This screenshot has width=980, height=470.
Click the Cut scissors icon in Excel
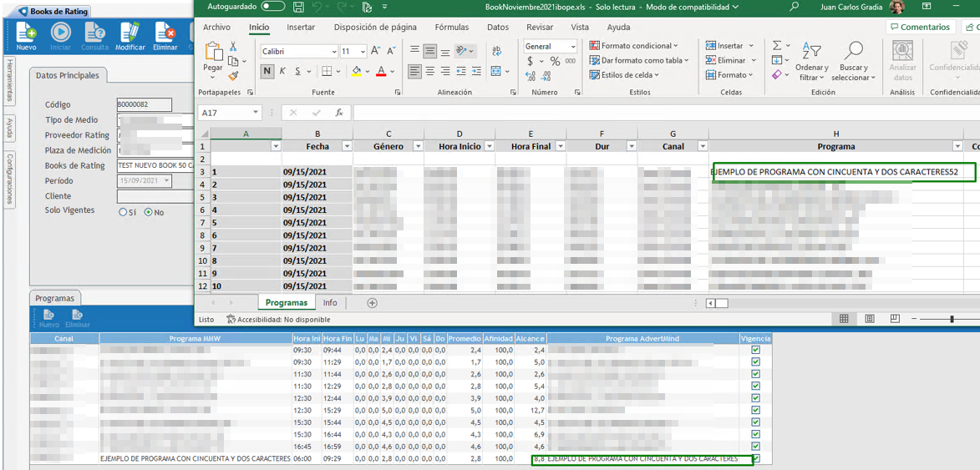(x=233, y=46)
